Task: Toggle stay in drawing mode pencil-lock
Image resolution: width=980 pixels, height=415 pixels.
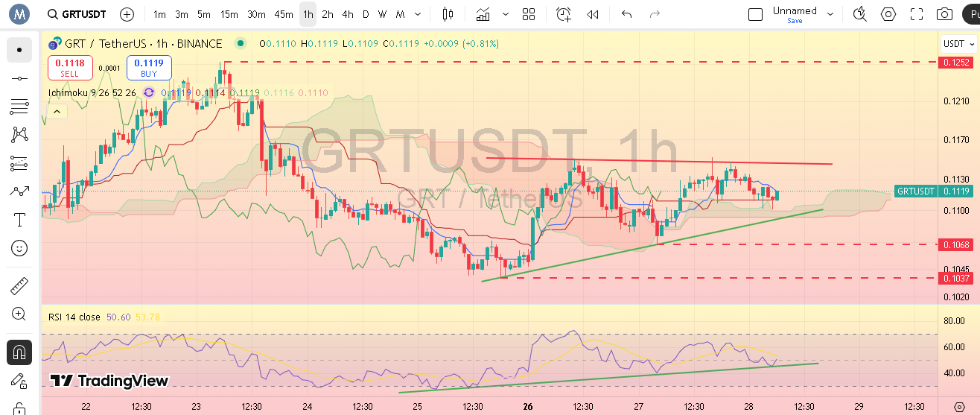Action: pos(19,380)
